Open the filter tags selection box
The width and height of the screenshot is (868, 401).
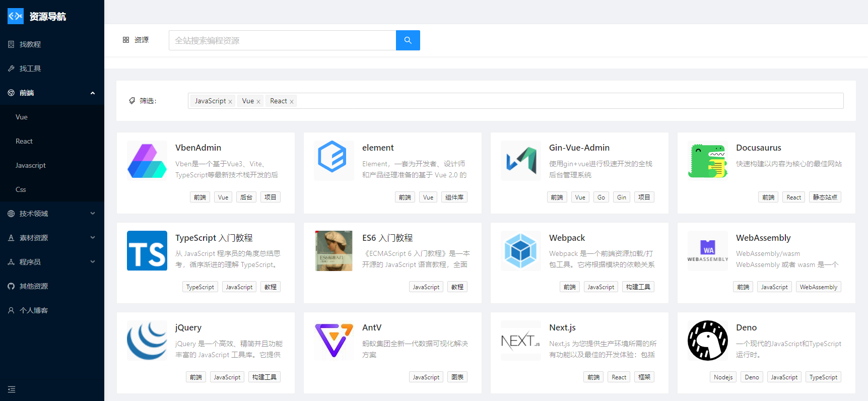click(516, 101)
